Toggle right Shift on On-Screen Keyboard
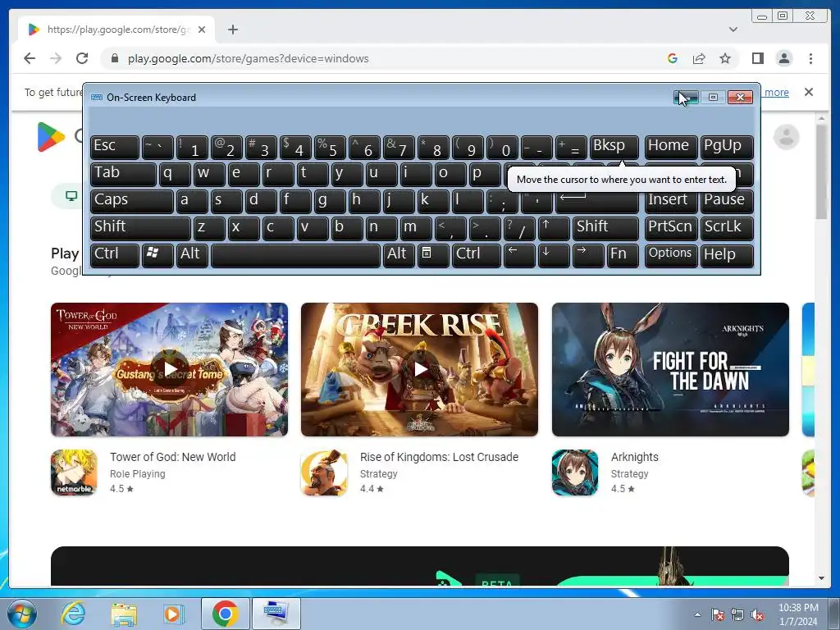This screenshot has width=840, height=630. tap(605, 228)
